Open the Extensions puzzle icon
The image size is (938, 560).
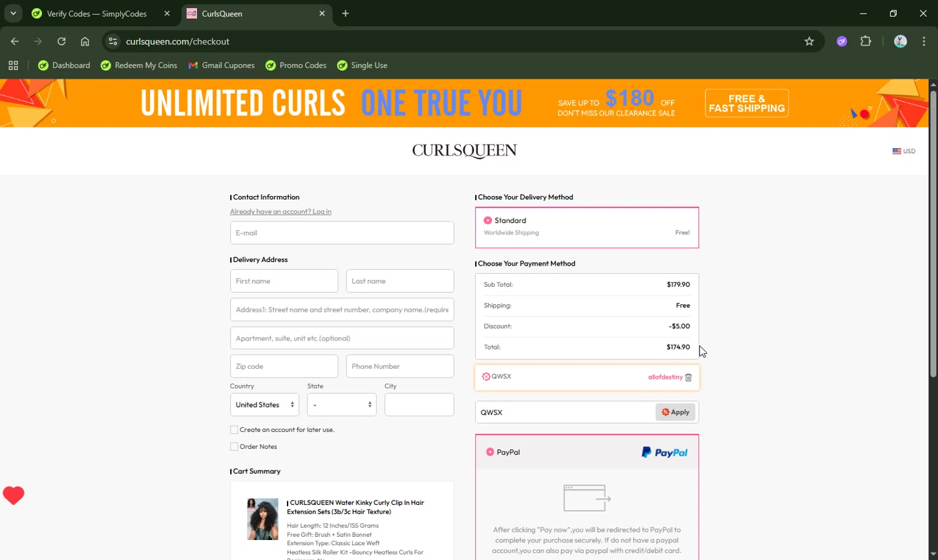[x=865, y=41]
